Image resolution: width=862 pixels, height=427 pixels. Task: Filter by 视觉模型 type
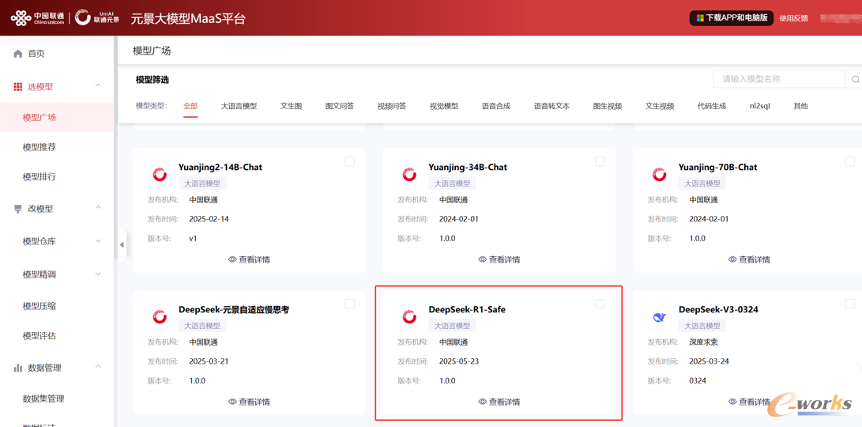point(444,106)
